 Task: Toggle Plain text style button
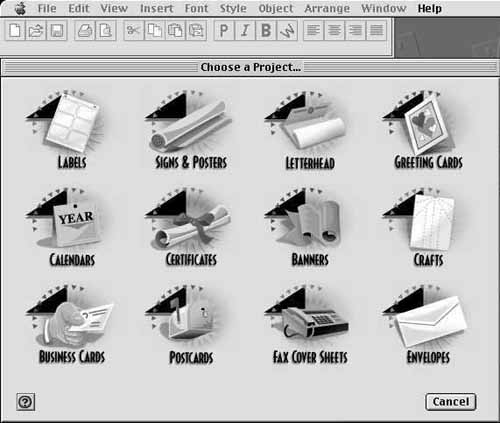click(x=224, y=31)
